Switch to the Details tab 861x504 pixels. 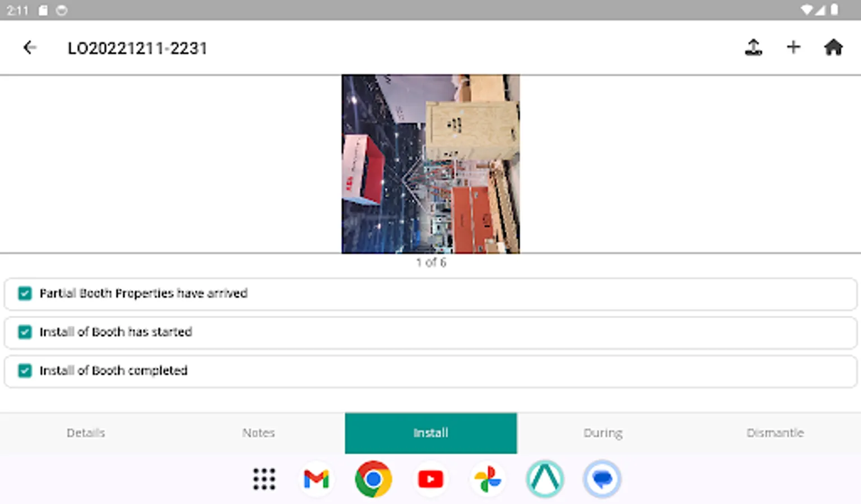point(86,432)
